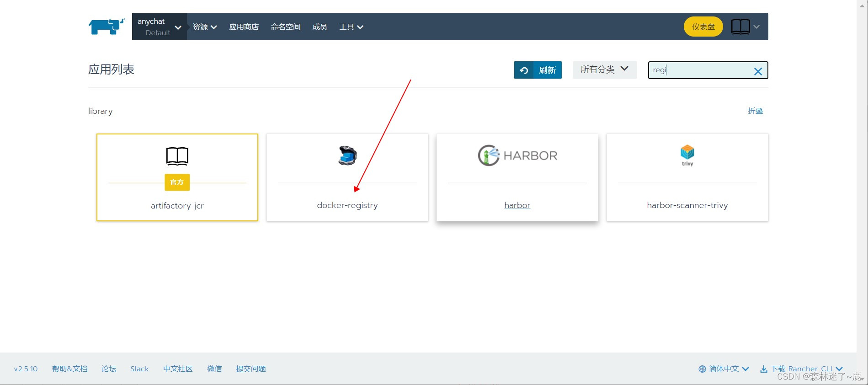Open the 下载 Rancher CLI dropdown
Image resolution: width=868 pixels, height=385 pixels.
pos(801,369)
